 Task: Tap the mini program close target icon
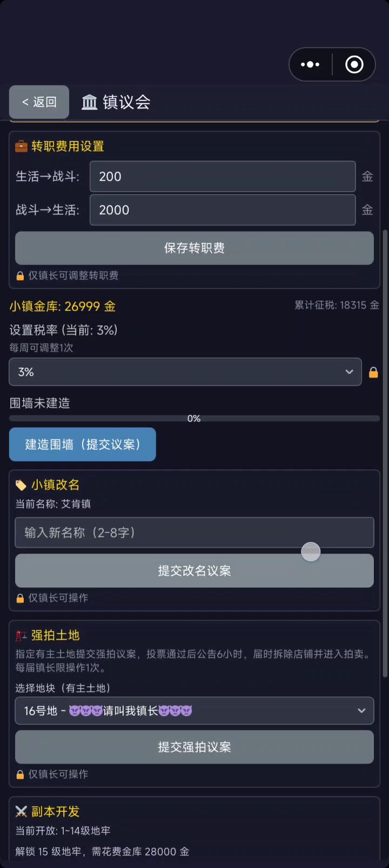coord(354,65)
